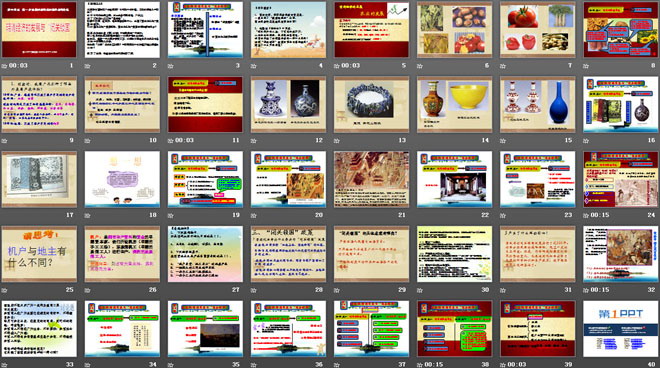Select slide 14 thumbnail with yellow bowl
The width and height of the screenshot is (660, 368).
pyautogui.click(x=455, y=104)
